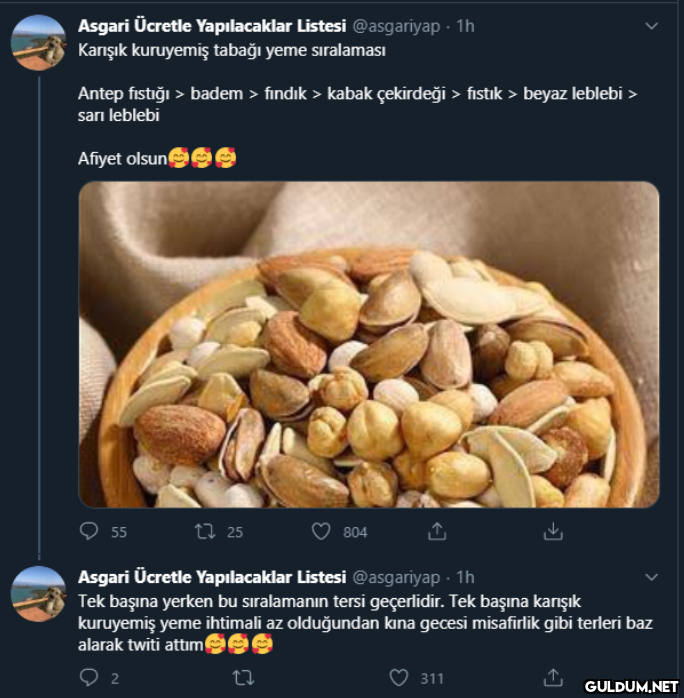
Task: Share the first tweet via upload arrow
Action: click(437, 531)
